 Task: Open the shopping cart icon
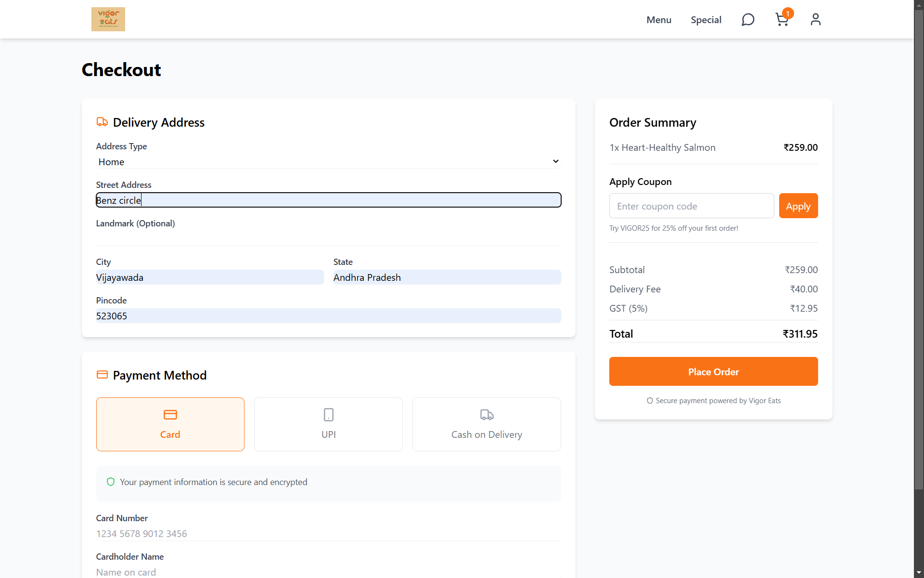(x=781, y=20)
